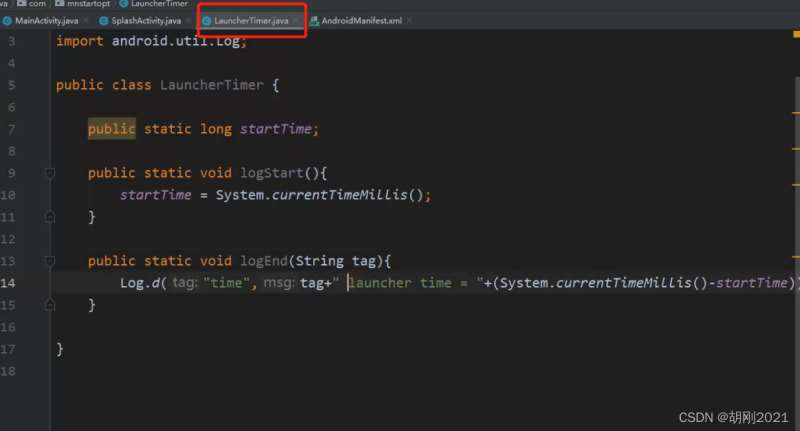The image size is (800, 431).
Task: Click the highlighted 'public' keyword on line 7
Action: [x=112, y=129]
